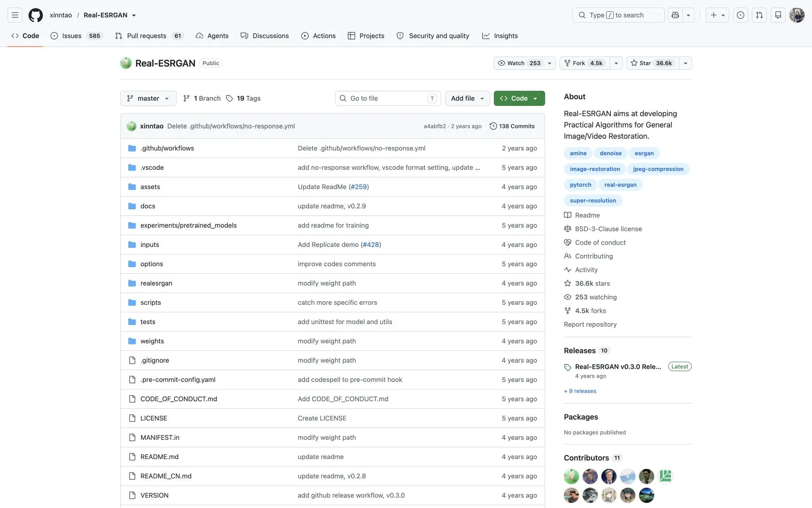The height and width of the screenshot is (508, 812).
Task: Switch to the Insights tab
Action: [500, 36]
